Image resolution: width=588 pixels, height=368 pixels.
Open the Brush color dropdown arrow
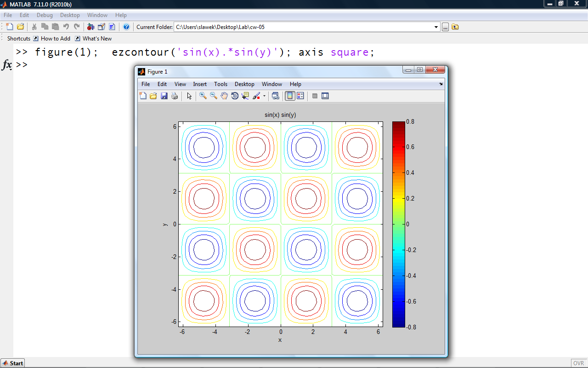point(264,96)
